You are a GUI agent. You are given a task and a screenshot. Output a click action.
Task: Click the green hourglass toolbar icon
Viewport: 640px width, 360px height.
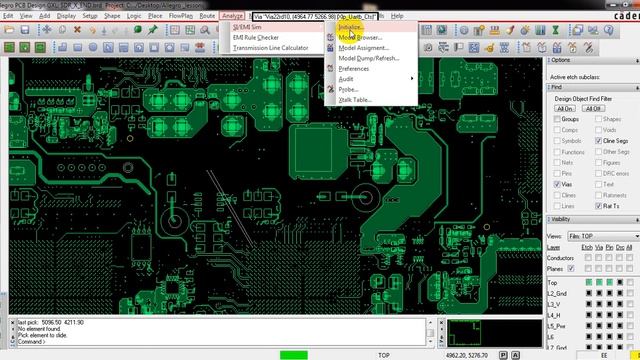tap(556, 30)
